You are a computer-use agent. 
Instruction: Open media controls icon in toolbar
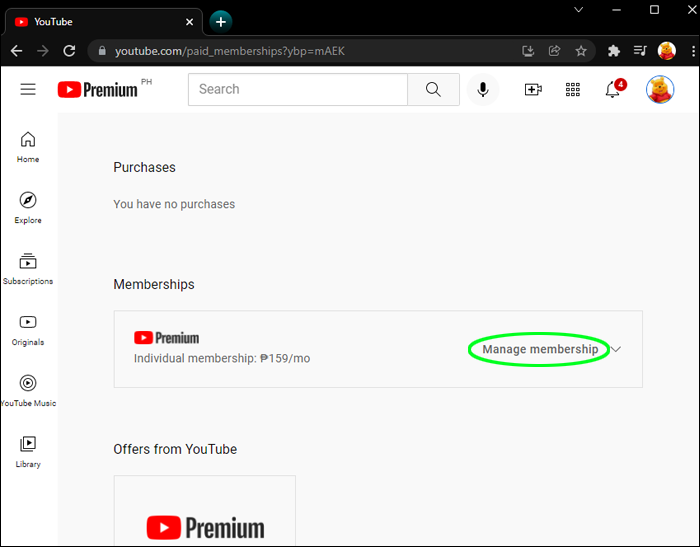tap(640, 51)
